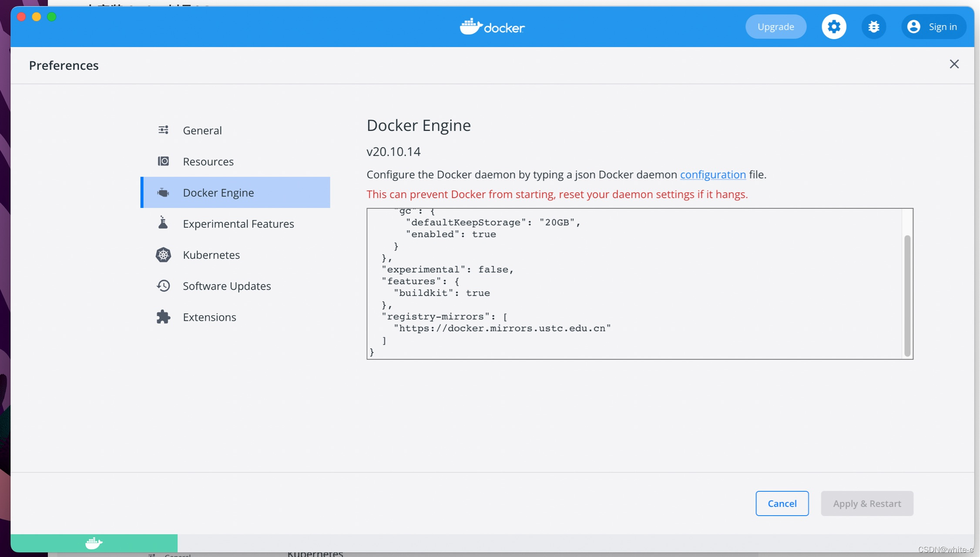Click the Experimental Features flask icon

pyautogui.click(x=163, y=223)
